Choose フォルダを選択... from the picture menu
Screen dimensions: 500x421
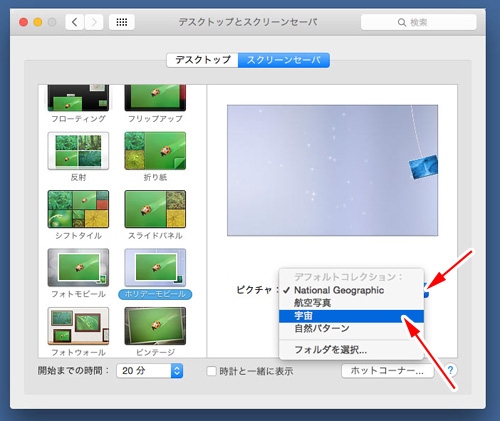(x=352, y=350)
